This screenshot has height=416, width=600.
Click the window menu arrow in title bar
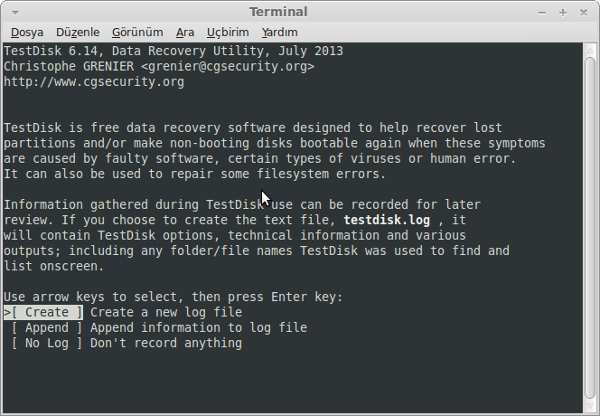coord(15,13)
